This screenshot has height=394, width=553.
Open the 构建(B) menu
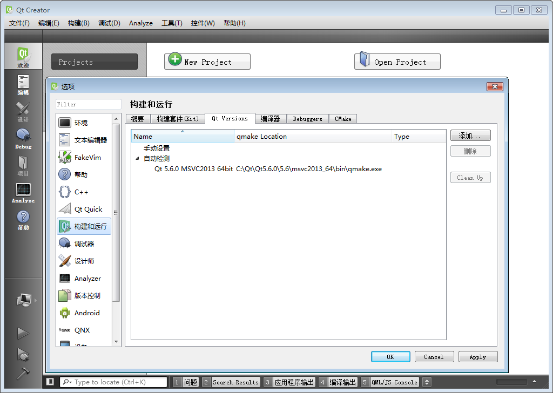(x=79, y=23)
